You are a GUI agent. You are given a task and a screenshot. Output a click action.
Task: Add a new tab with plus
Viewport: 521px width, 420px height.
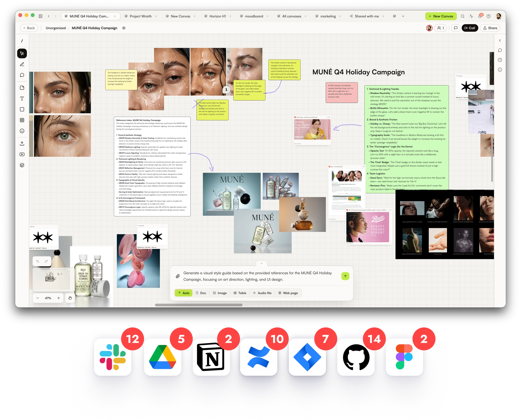(403, 16)
